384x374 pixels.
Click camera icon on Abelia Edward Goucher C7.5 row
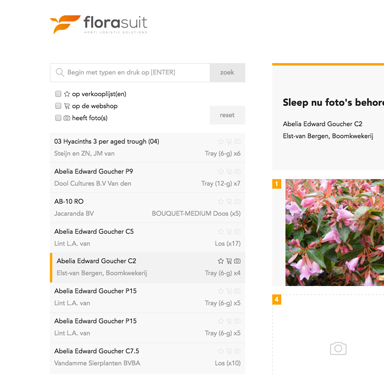point(237,351)
